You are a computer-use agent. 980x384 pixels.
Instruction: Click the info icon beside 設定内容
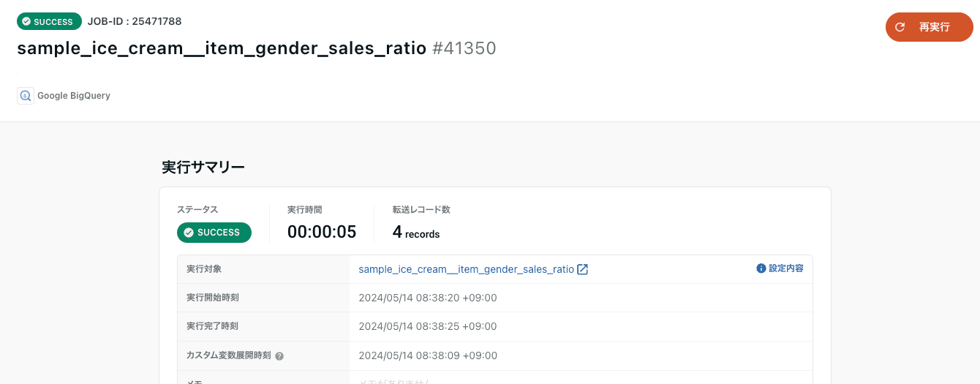point(761,268)
